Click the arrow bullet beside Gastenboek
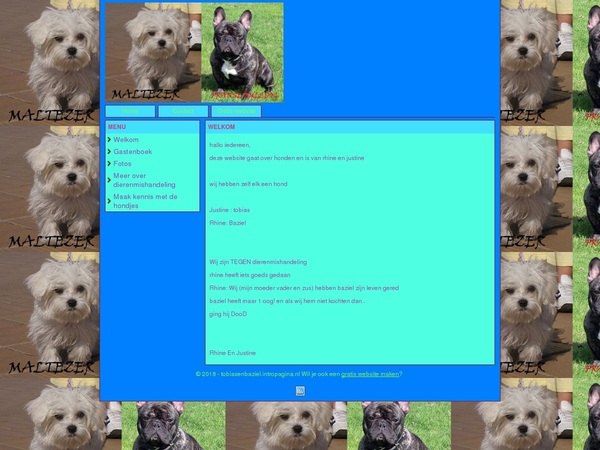The image size is (600, 450). pos(109,152)
